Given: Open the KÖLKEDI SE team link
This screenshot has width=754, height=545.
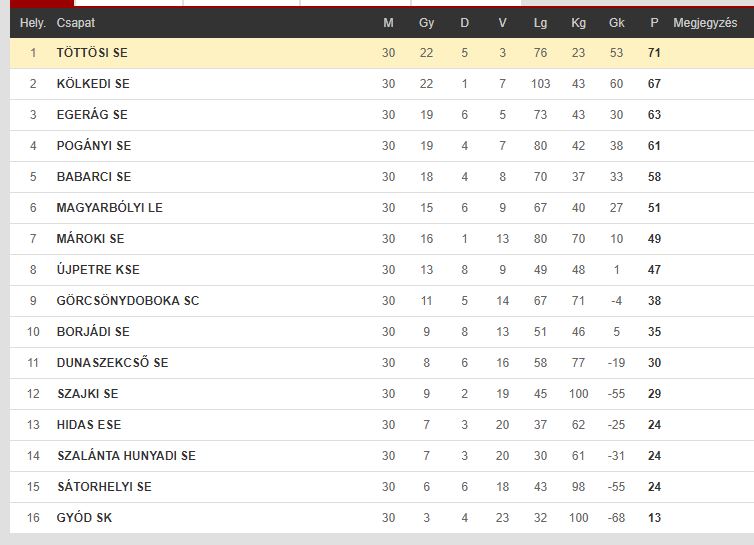Looking at the screenshot, I should [93, 84].
